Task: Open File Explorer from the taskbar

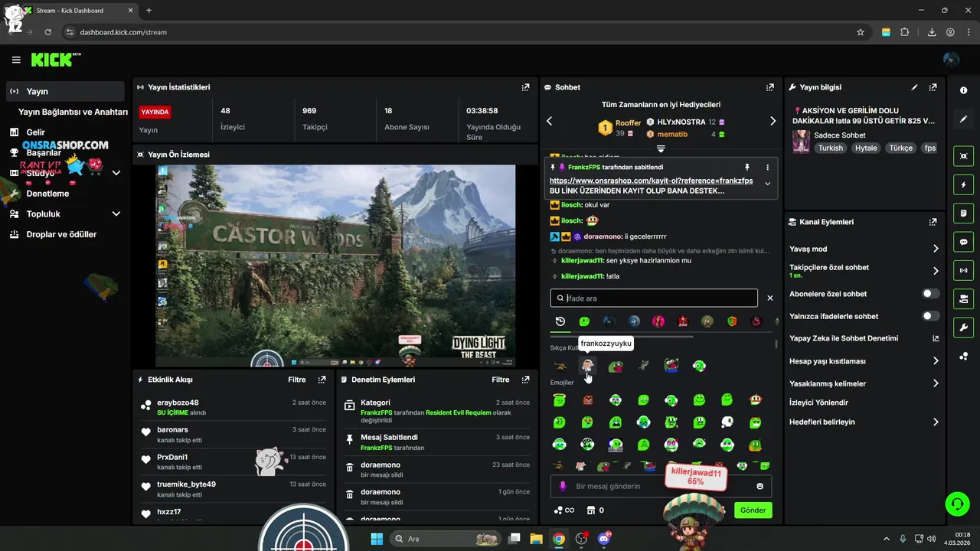Action: click(x=537, y=539)
